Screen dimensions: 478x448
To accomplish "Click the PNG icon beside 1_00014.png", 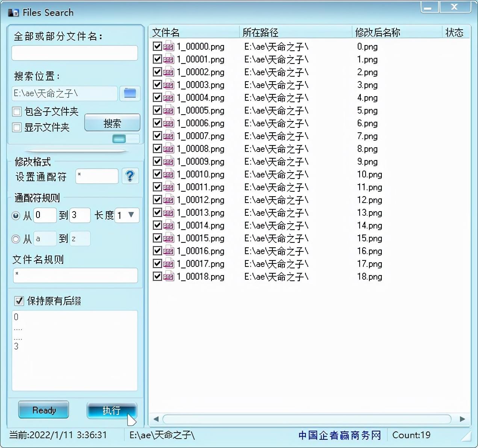I will [168, 226].
